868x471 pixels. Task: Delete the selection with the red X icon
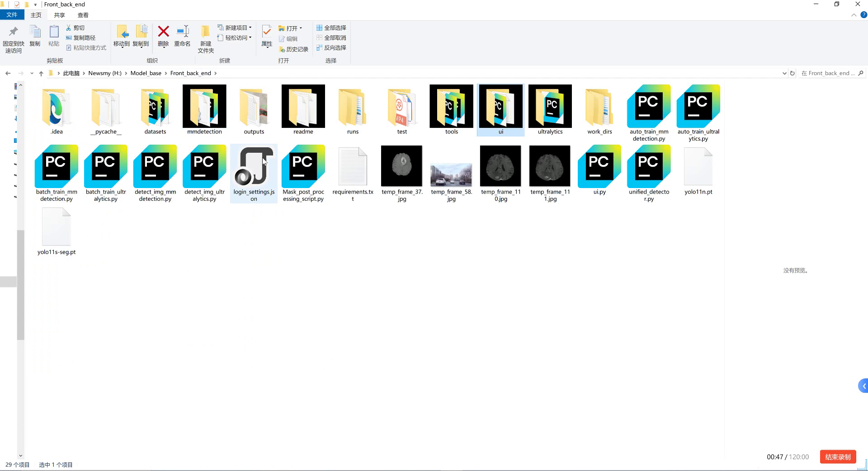point(163,36)
